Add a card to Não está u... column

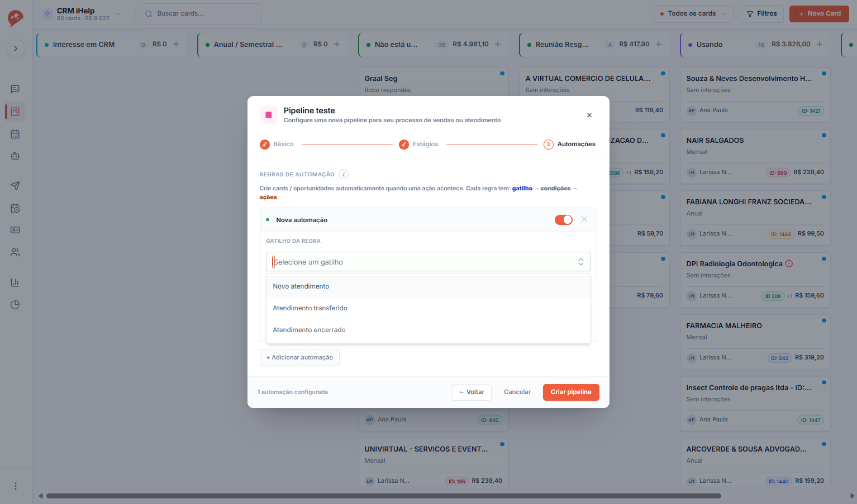(498, 44)
